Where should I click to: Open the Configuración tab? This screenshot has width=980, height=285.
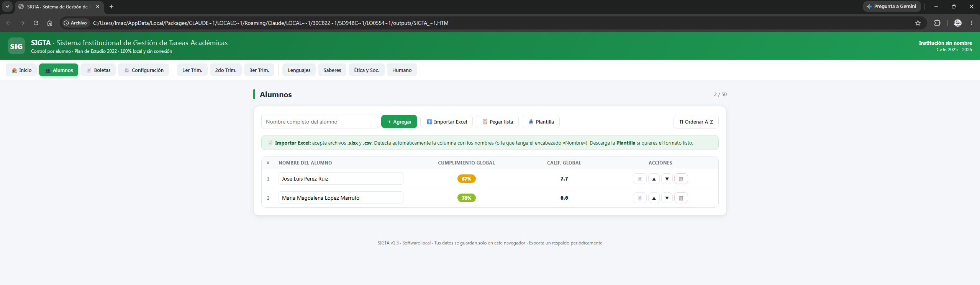click(x=143, y=70)
